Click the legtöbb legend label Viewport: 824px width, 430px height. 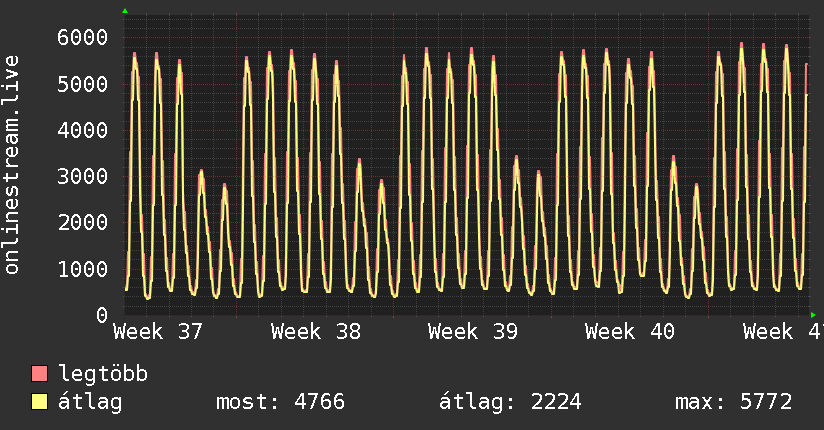pos(103,374)
